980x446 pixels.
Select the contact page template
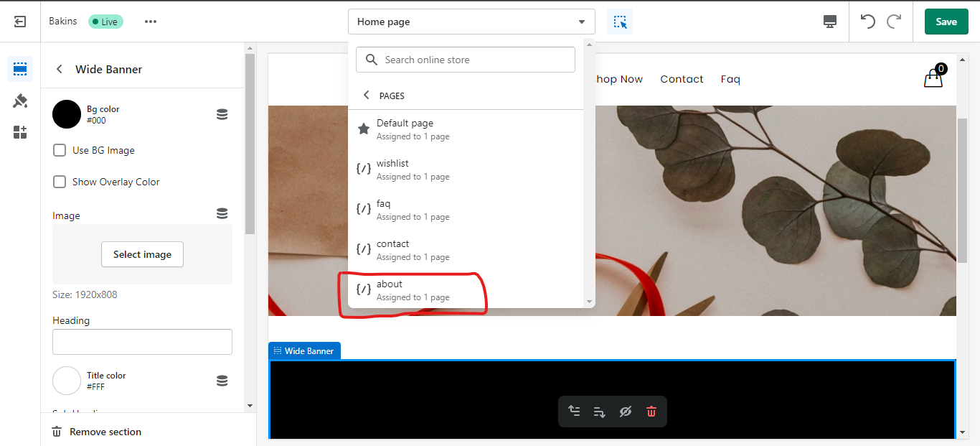pos(466,250)
